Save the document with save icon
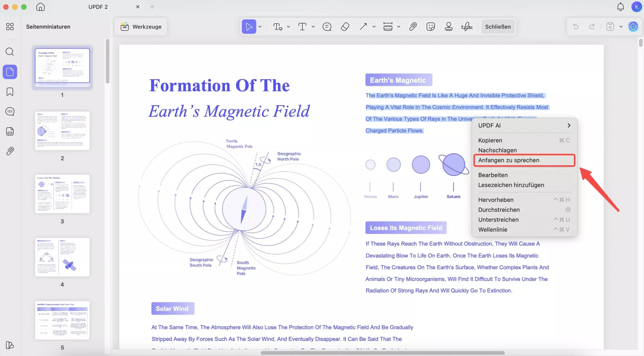This screenshot has height=356, width=644. tap(610, 26)
